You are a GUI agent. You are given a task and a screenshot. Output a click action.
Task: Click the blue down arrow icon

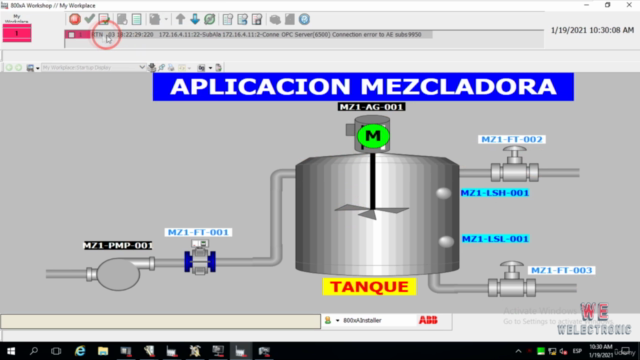pyautogui.click(x=195, y=19)
